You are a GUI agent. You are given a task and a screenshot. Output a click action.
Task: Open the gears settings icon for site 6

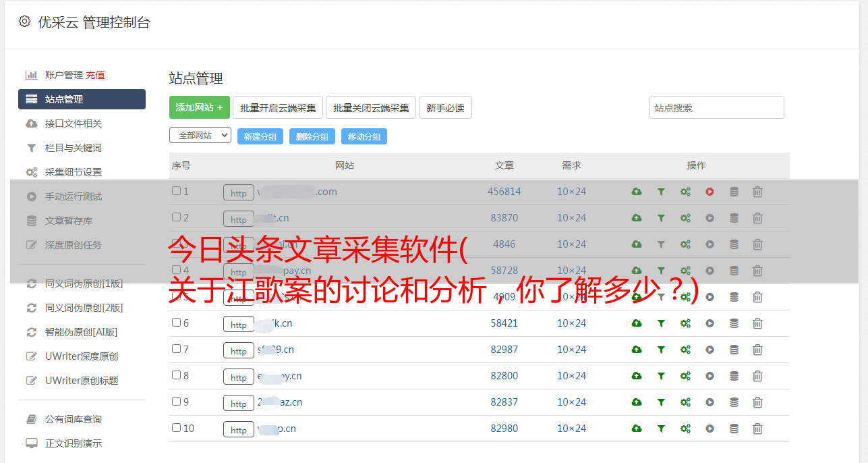[x=685, y=323]
